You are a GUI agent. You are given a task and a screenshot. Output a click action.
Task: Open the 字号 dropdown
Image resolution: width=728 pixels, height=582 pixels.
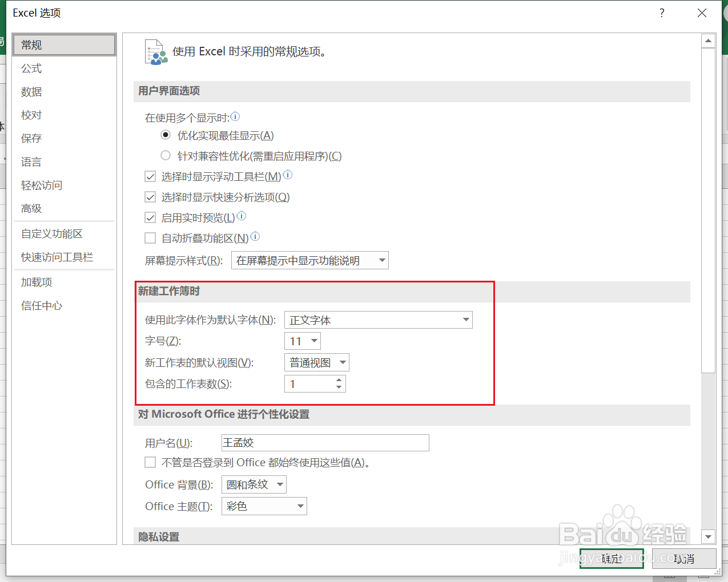pos(313,340)
